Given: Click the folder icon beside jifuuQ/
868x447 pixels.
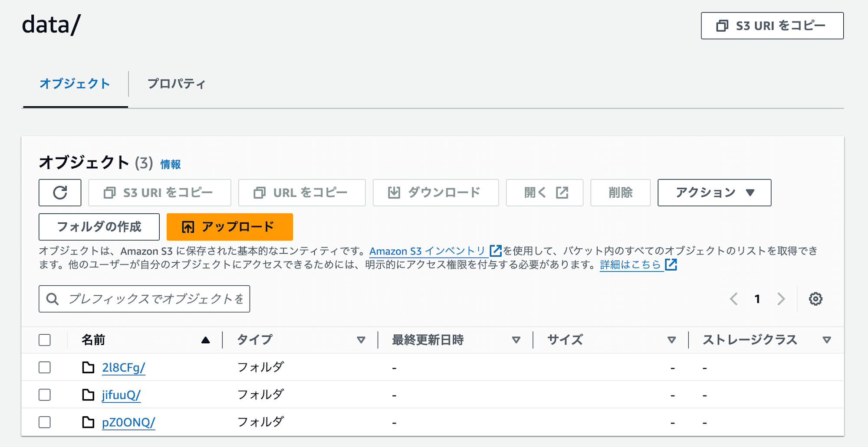Looking at the screenshot, I should point(89,395).
